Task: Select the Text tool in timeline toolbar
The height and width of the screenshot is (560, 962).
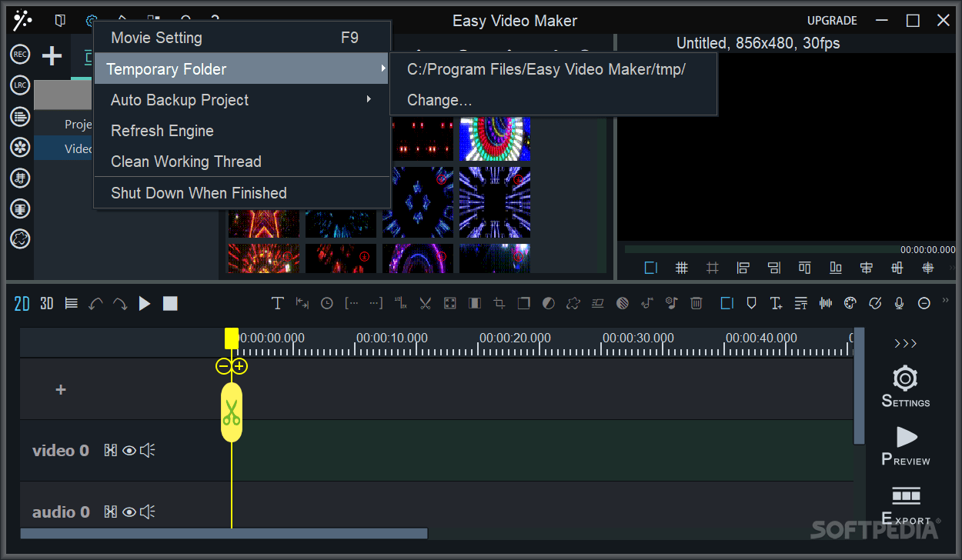Action: click(278, 303)
